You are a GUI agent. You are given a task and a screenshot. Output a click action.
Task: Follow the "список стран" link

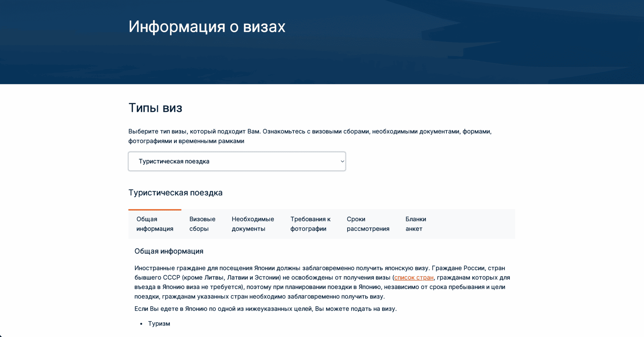(414, 277)
